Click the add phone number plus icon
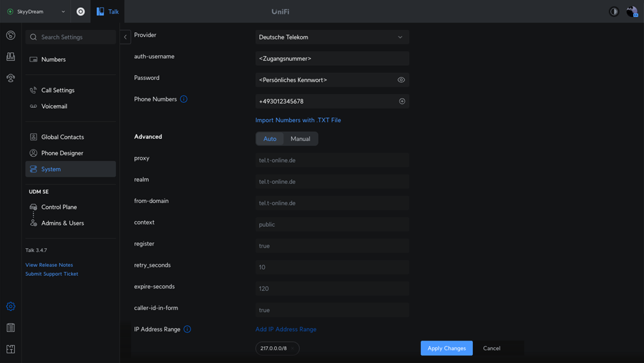This screenshot has width=644, height=363. [x=402, y=101]
